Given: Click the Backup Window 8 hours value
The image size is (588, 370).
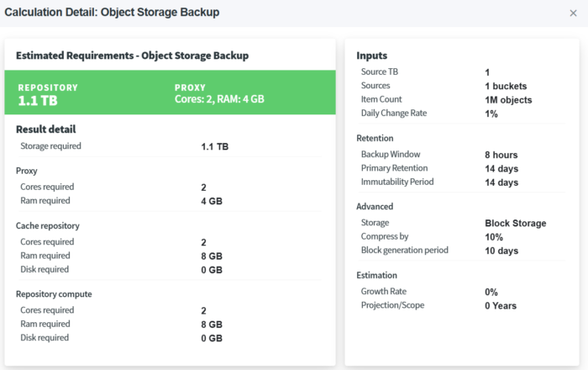Looking at the screenshot, I should tap(501, 155).
